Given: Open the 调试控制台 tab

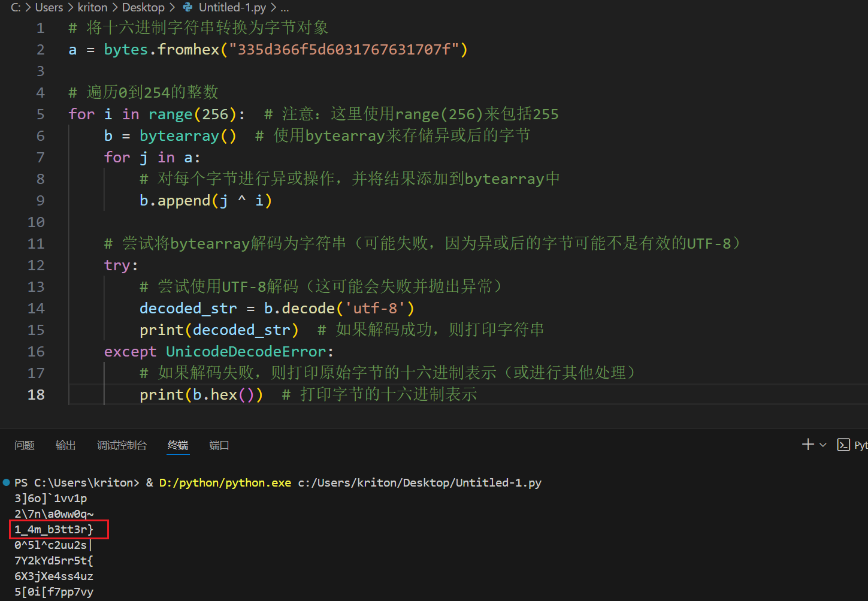Looking at the screenshot, I should point(122,445).
